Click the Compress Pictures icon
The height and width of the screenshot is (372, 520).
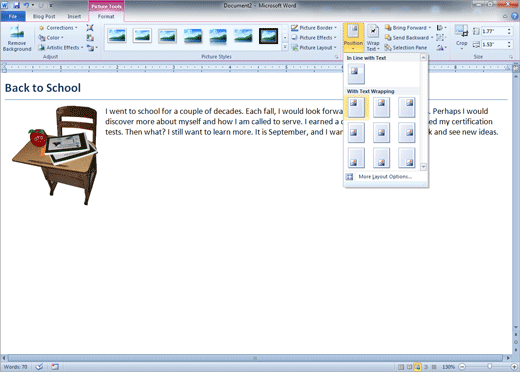(x=90, y=28)
